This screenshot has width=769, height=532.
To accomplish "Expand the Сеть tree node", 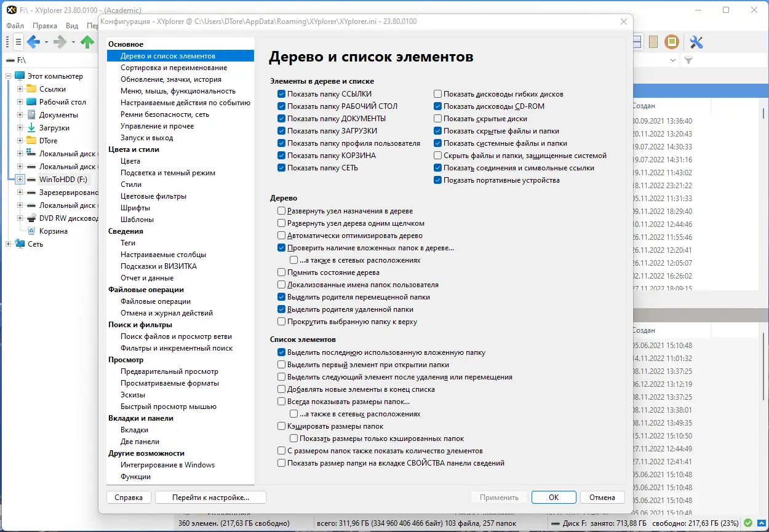I will [x=8, y=244].
